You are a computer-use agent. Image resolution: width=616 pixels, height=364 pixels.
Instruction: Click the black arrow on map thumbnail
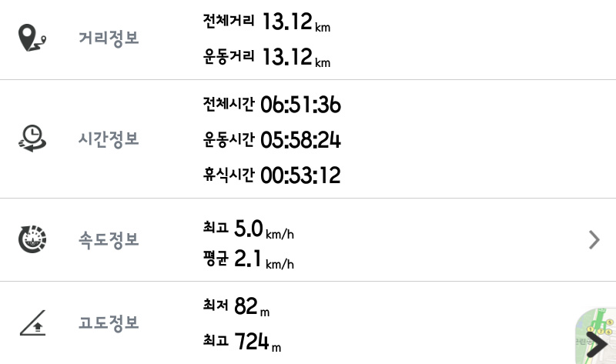click(x=597, y=345)
